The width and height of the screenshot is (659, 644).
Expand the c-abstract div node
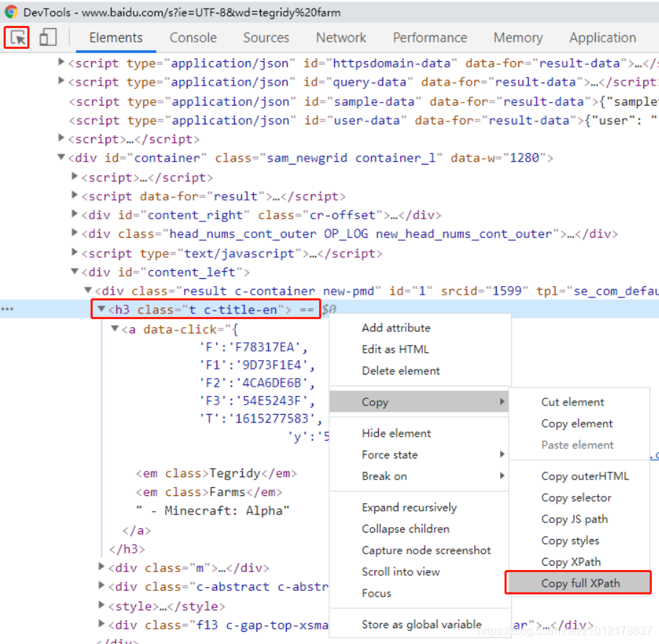(101, 585)
